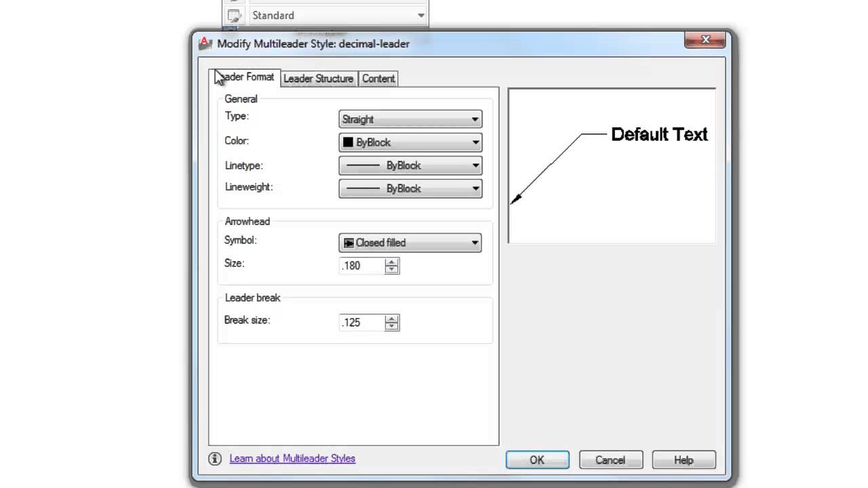Click the Cancel button
This screenshot has height=488, width=868.
click(610, 460)
